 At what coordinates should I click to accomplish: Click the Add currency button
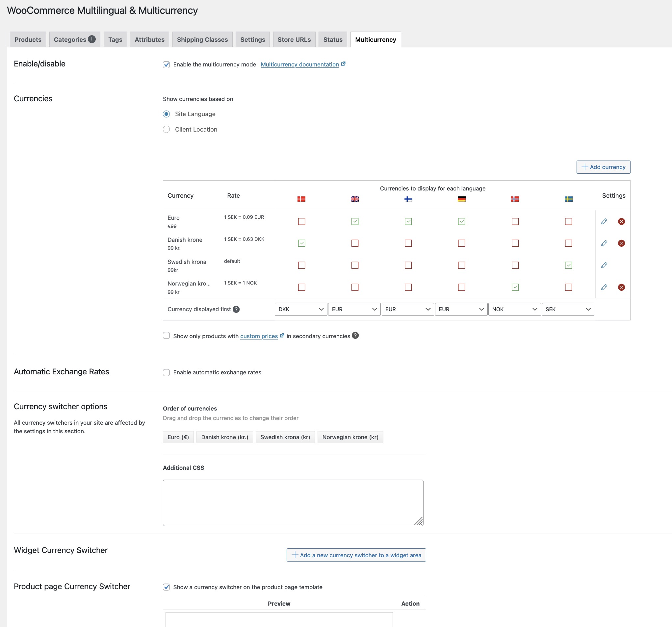coord(603,167)
